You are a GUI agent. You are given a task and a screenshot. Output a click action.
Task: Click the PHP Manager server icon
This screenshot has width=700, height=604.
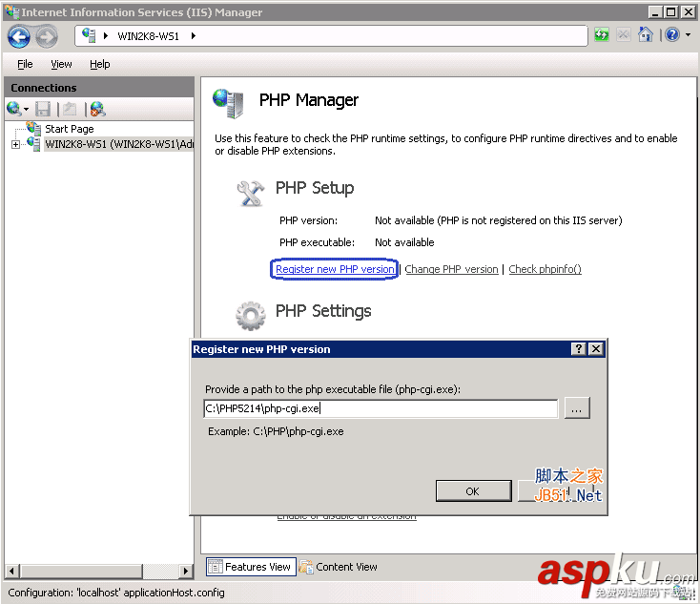coord(228,103)
